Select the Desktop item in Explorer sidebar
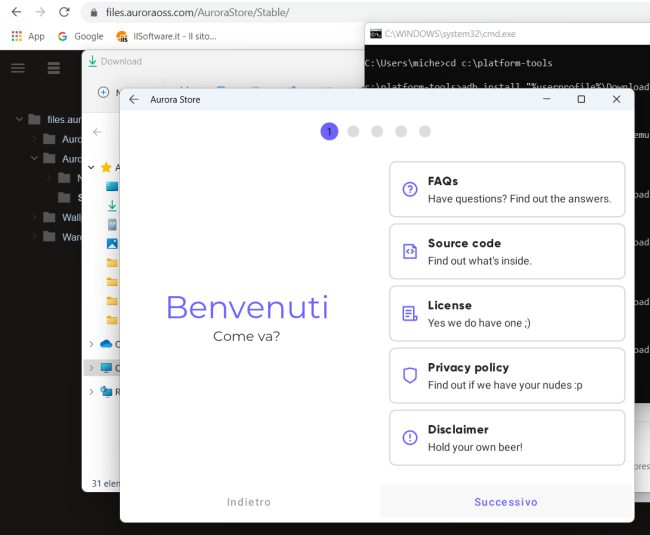The width and height of the screenshot is (650, 535). (x=112, y=186)
